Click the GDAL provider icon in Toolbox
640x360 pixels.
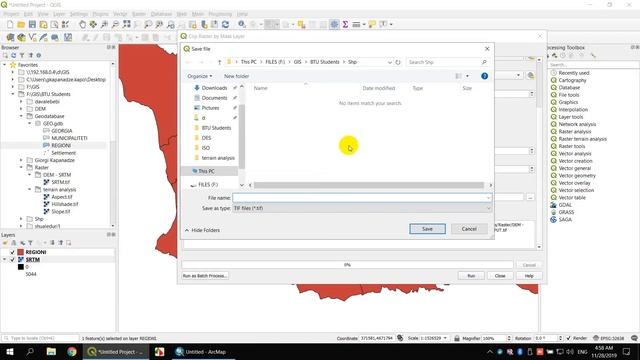pyautogui.click(x=553, y=205)
